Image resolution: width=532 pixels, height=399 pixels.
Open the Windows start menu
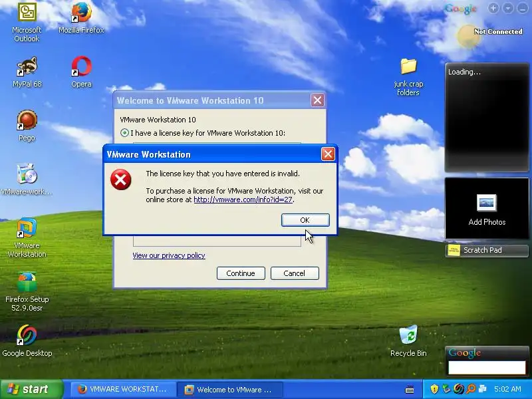point(32,389)
